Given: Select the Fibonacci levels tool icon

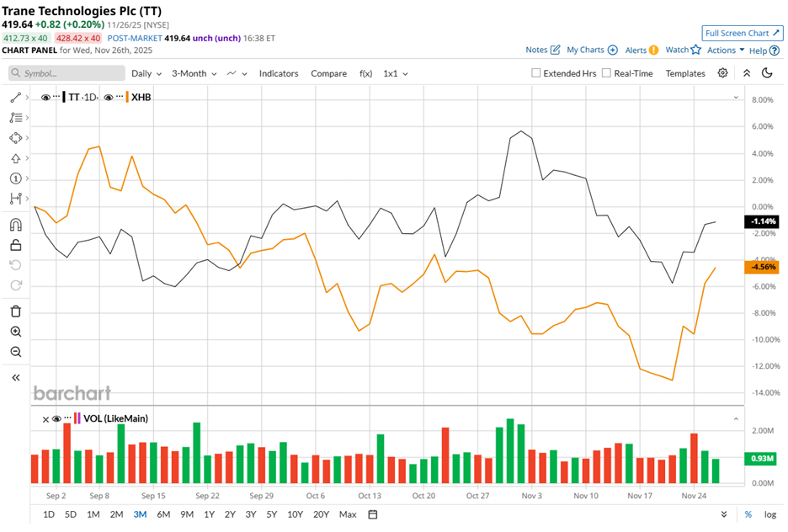Looking at the screenshot, I should [16, 118].
